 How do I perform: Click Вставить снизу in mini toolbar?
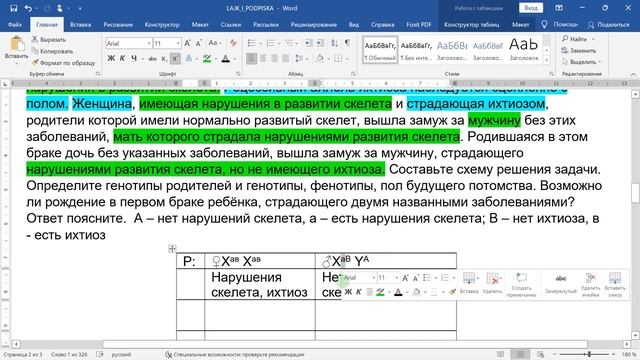(615, 285)
